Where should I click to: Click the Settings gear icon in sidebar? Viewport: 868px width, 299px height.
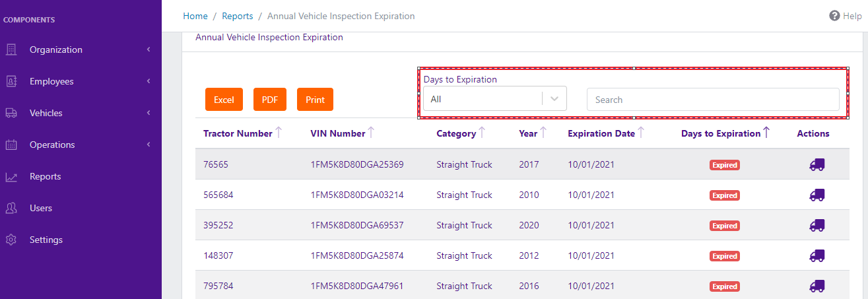[11, 240]
